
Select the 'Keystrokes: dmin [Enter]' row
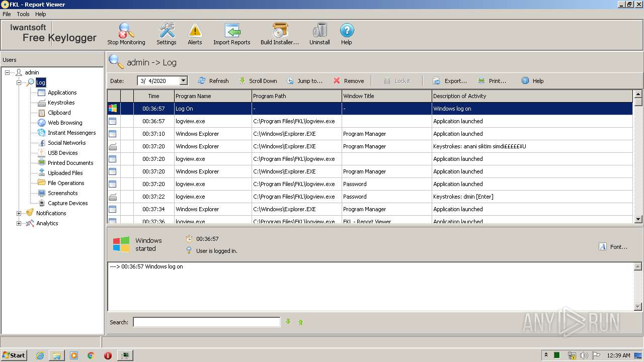click(370, 197)
